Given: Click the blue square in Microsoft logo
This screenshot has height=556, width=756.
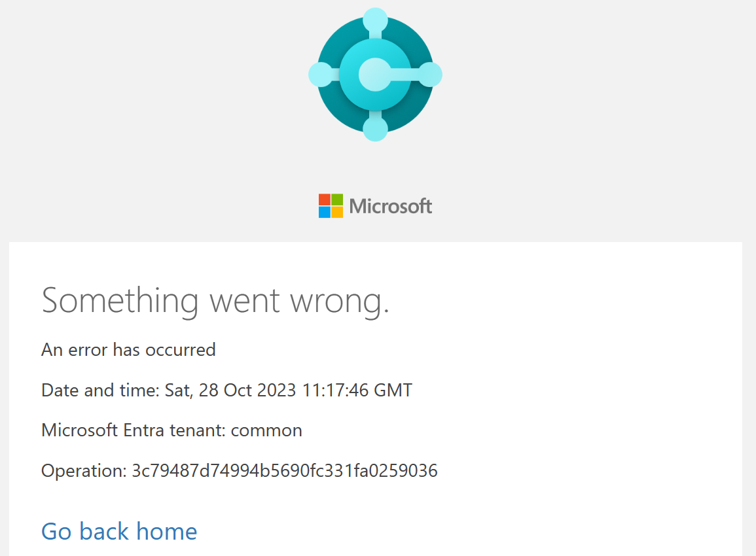Looking at the screenshot, I should tap(325, 213).
